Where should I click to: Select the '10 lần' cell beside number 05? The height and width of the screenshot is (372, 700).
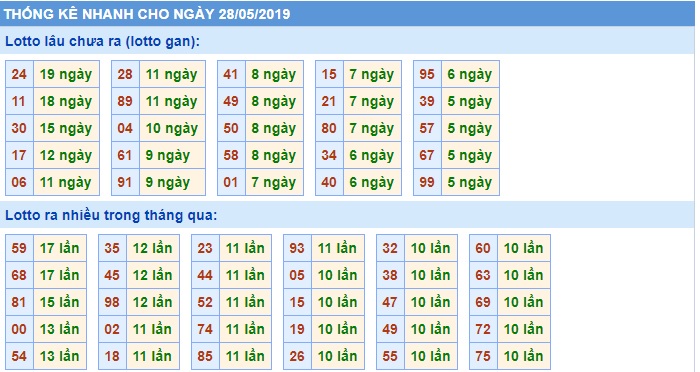pos(338,275)
